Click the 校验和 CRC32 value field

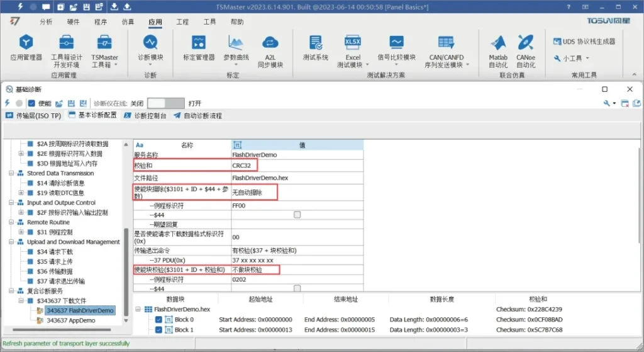point(297,165)
